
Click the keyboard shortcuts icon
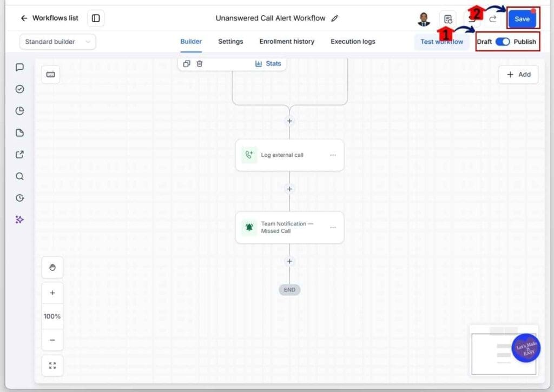[x=50, y=75]
